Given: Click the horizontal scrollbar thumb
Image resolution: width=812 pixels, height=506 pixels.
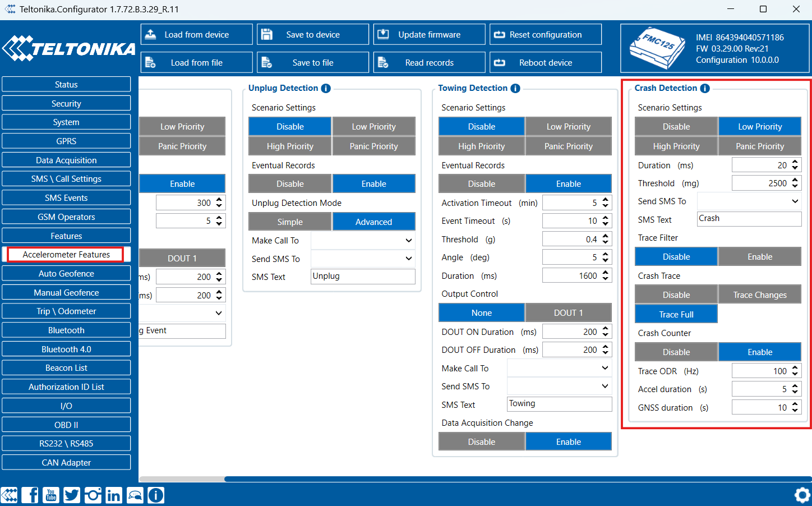Looking at the screenshot, I should [x=518, y=479].
